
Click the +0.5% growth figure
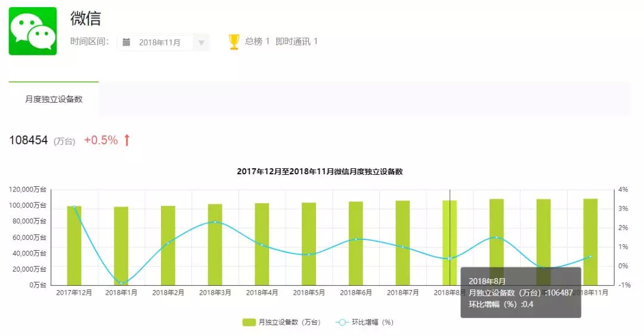coord(101,140)
